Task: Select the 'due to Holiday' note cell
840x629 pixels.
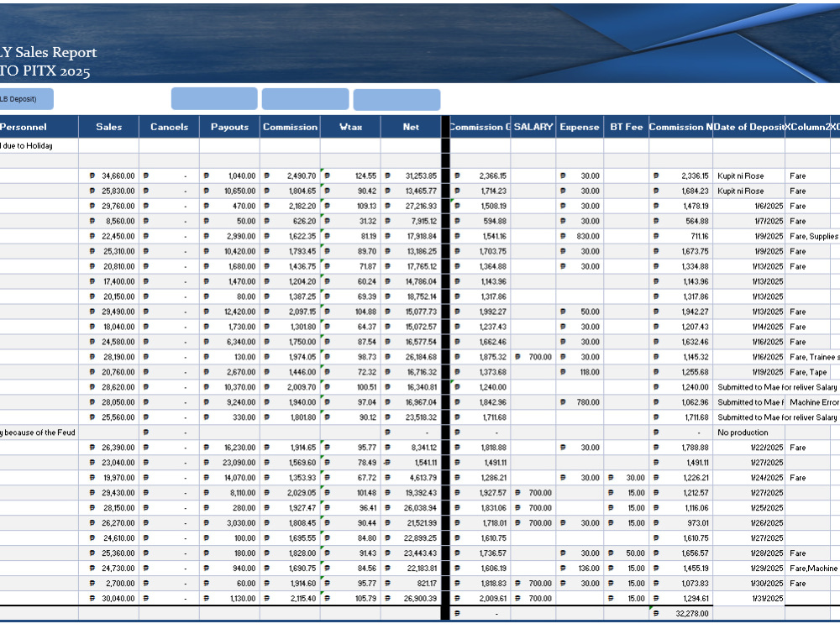Action: pos(39,146)
